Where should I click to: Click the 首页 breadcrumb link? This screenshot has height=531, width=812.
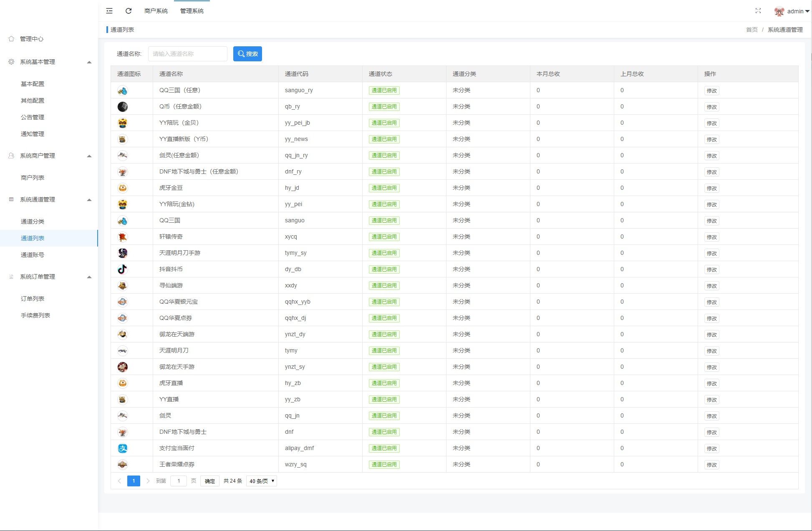pos(751,30)
